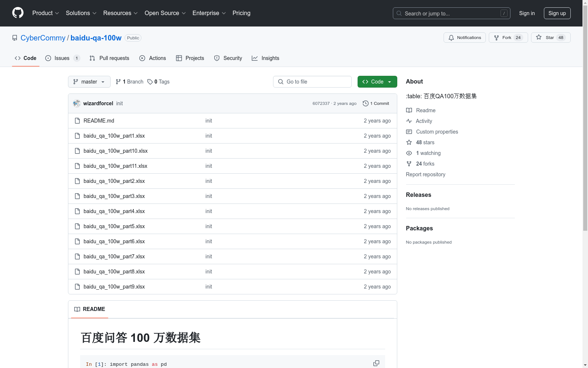Viewport: 588px width, 368px height.
Task: Click the file icon for baidu_qa_100w_part2.xlsx
Action: pyautogui.click(x=77, y=181)
